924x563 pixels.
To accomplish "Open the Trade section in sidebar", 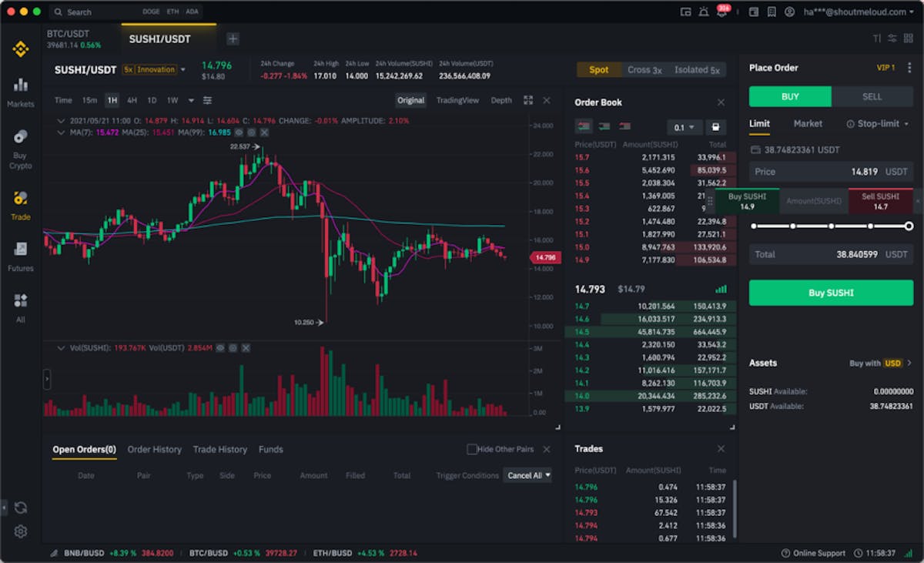I will pos(20,206).
